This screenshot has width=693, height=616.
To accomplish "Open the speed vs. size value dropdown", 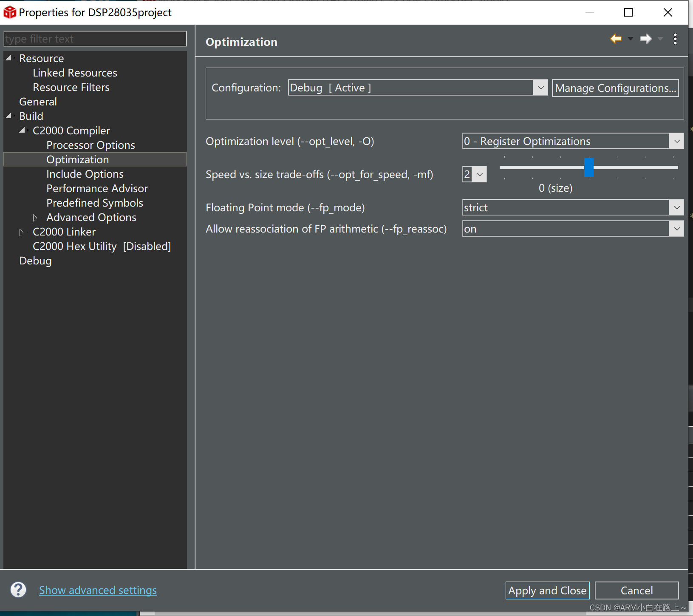I will pyautogui.click(x=480, y=174).
